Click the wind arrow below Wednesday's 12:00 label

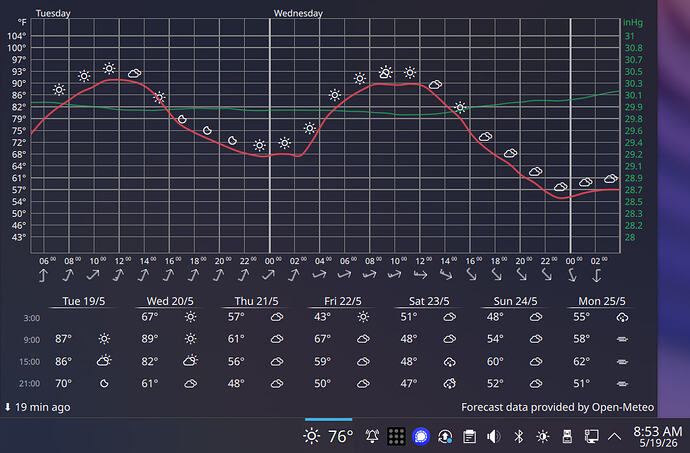(420, 275)
